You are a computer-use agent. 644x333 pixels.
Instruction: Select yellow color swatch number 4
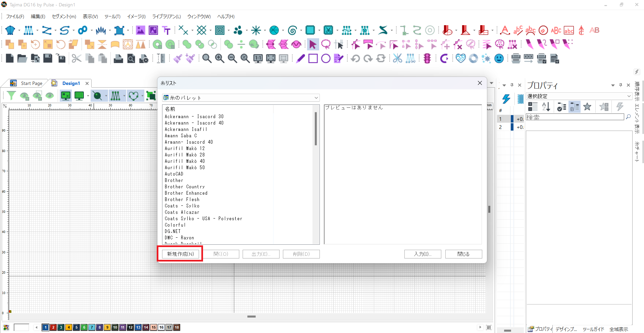[x=68, y=327]
